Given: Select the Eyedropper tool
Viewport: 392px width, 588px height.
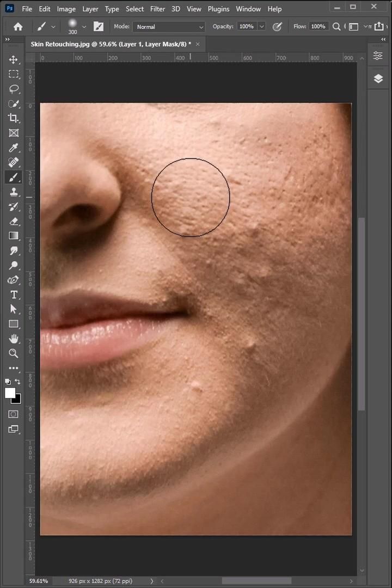Looking at the screenshot, I should (x=14, y=148).
